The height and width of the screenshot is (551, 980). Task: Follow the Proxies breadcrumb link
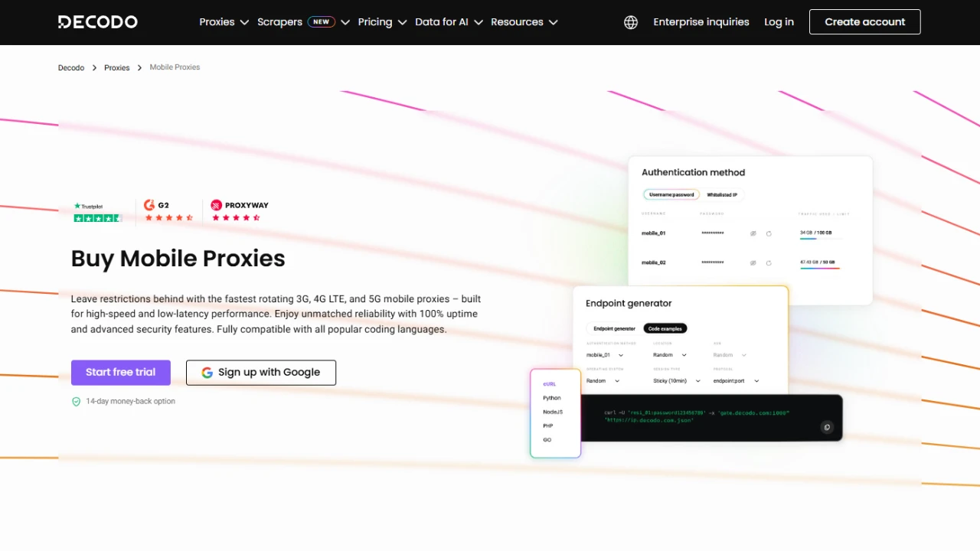point(116,67)
